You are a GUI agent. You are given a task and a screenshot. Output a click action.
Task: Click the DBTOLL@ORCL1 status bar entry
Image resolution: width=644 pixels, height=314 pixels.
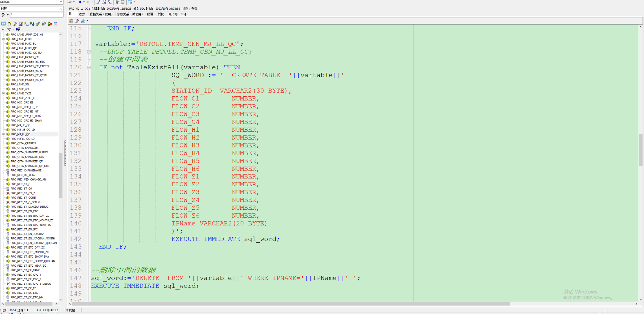click(x=47, y=310)
